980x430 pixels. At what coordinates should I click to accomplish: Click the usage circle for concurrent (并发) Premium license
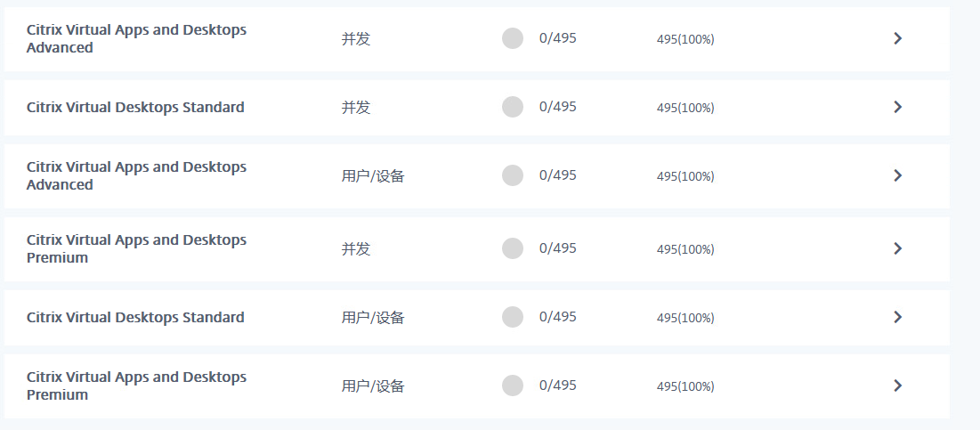pos(513,248)
